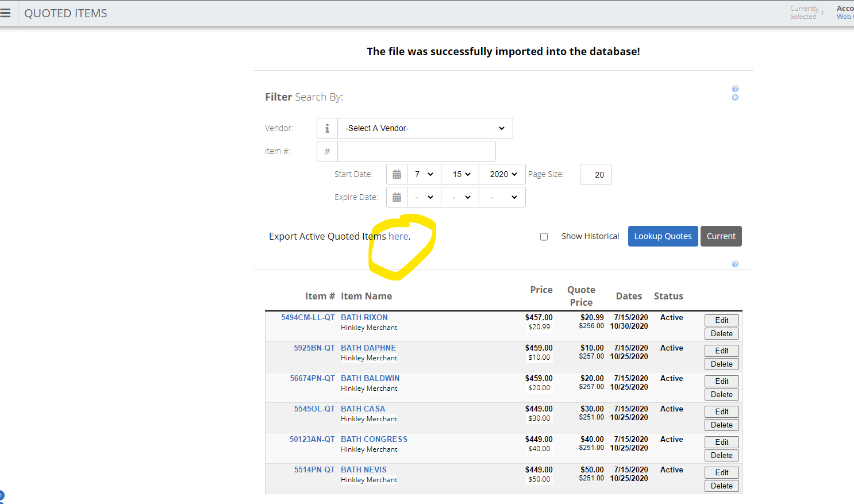Screen dimensions: 854x504
Task: Click 'here' to export active quoted items
Action: point(398,236)
